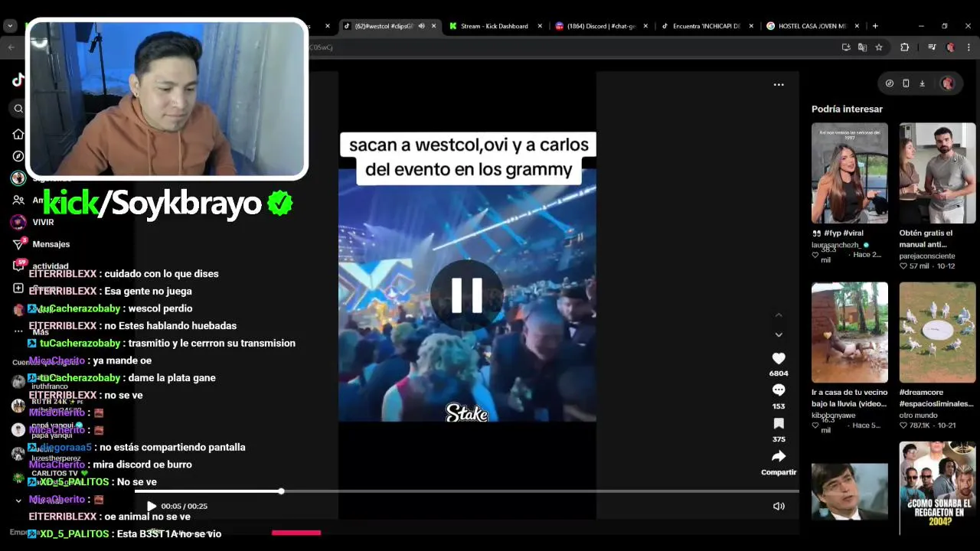This screenshot has width=980, height=551.
Task: Toggle the video volume speaker icon
Action: click(x=779, y=506)
